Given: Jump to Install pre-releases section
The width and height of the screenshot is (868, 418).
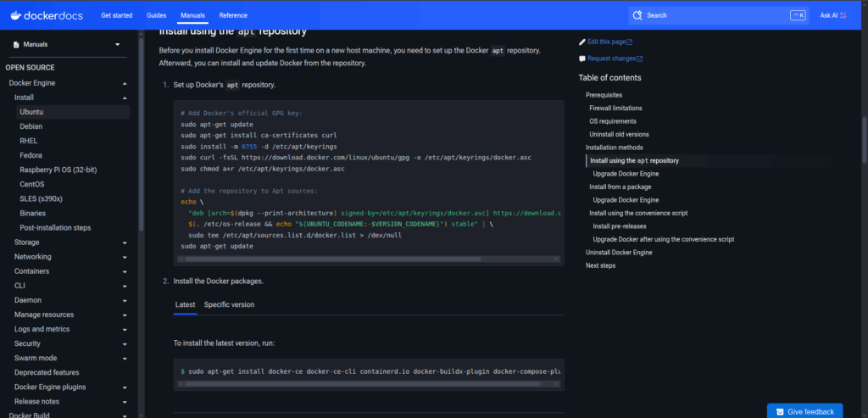Looking at the screenshot, I should pos(620,226).
